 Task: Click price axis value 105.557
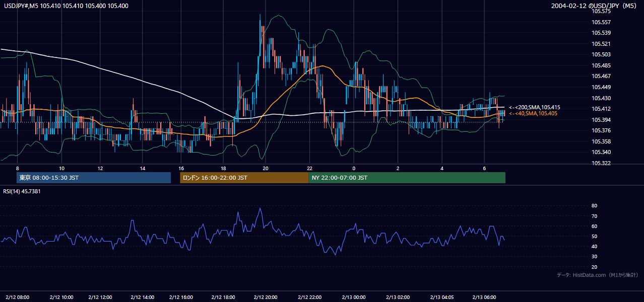[601, 22]
